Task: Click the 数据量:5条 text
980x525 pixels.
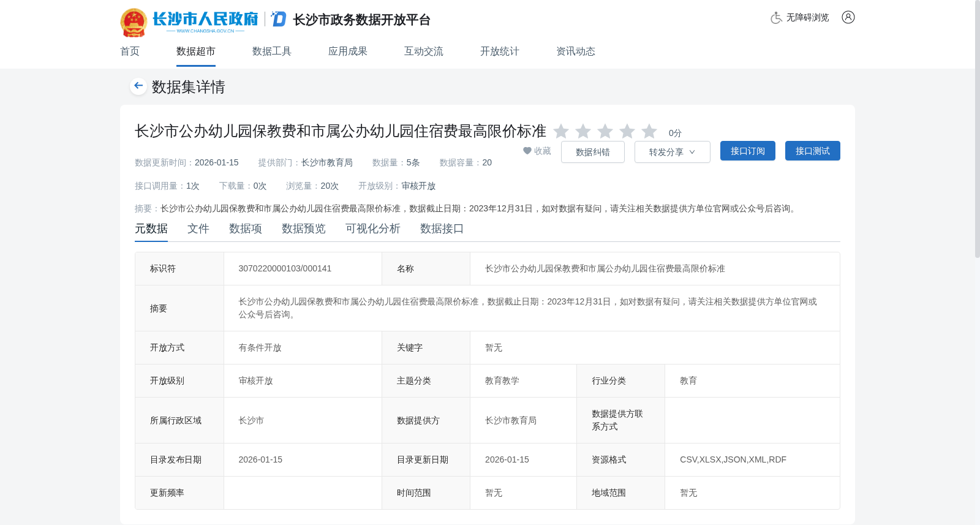Action: coord(396,162)
